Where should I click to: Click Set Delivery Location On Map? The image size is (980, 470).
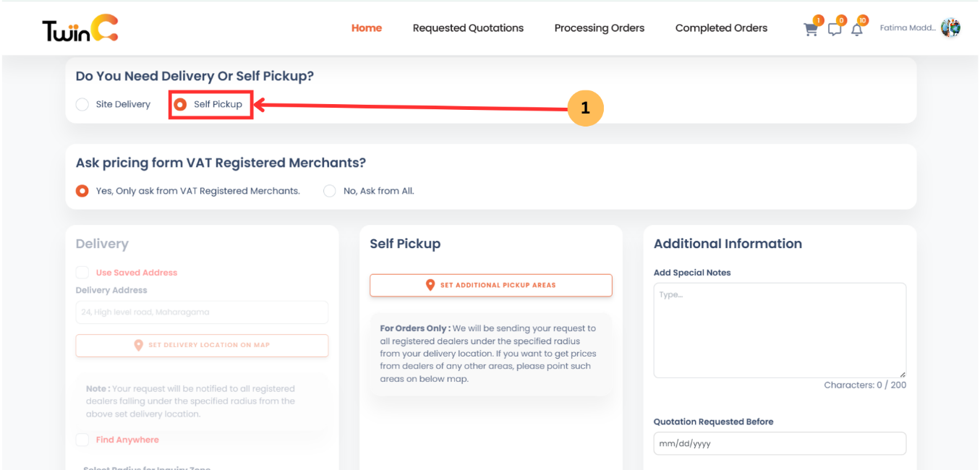[202, 346]
